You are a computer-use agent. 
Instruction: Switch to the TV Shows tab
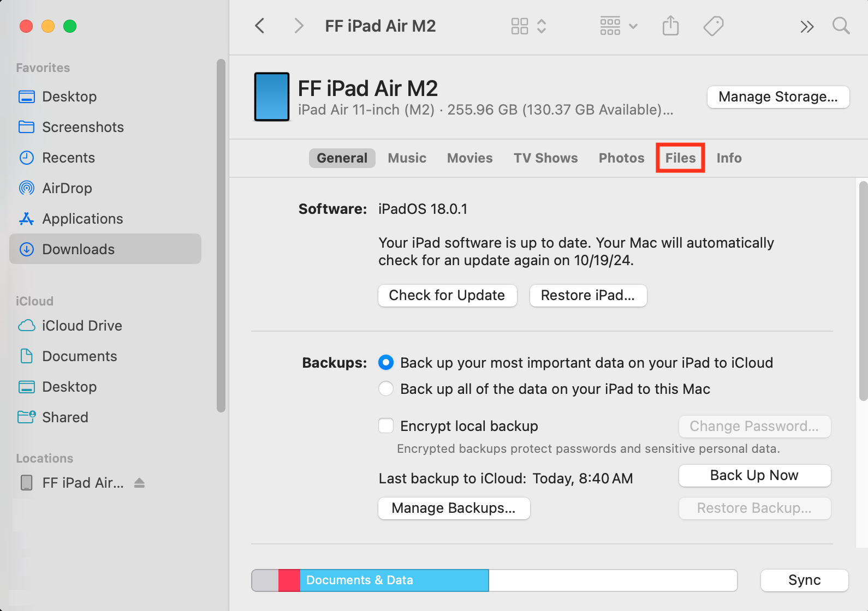545,158
